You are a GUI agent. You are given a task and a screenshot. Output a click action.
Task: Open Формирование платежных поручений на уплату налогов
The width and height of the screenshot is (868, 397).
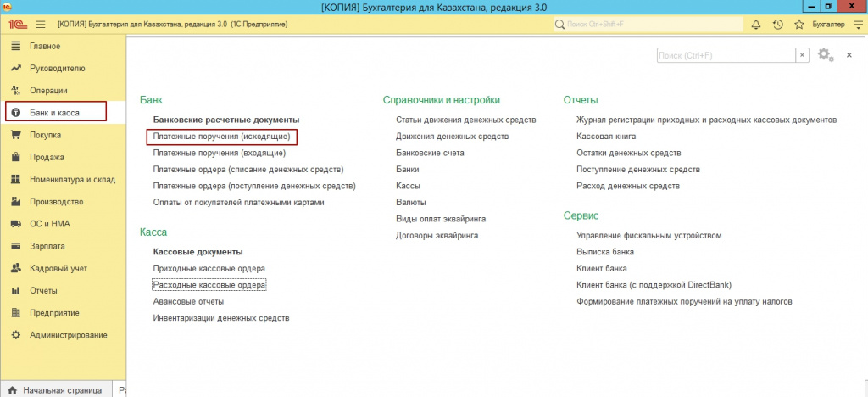(685, 302)
